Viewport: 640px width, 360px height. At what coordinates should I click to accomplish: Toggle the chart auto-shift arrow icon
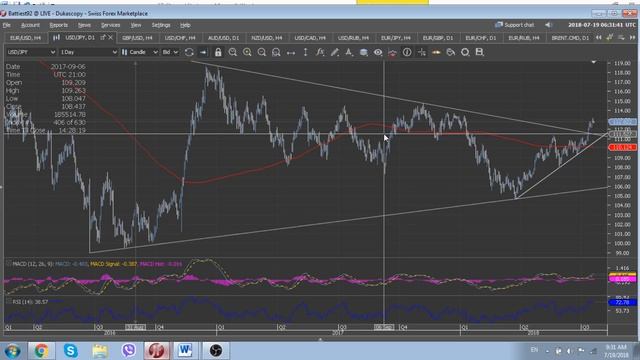(203, 52)
